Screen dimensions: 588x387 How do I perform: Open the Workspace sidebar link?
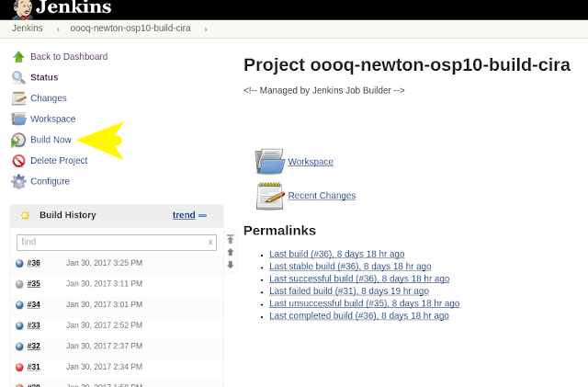tap(53, 119)
